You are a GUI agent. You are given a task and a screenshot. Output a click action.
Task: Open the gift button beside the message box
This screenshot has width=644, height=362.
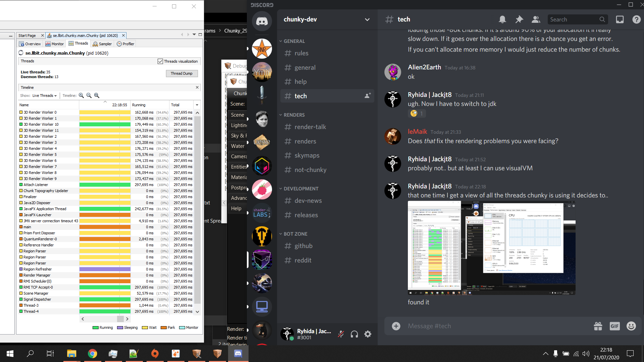(x=598, y=326)
